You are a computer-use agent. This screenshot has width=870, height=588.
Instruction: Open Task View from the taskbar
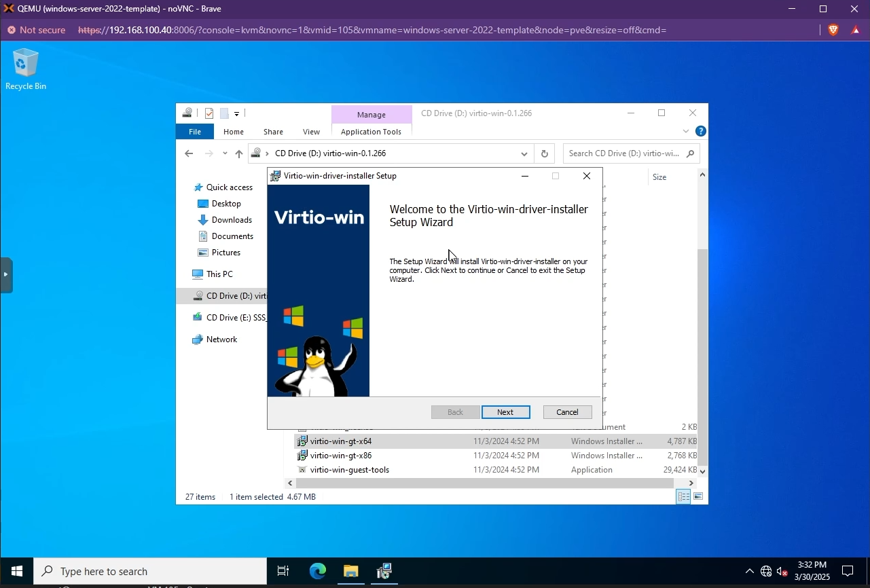(283, 570)
